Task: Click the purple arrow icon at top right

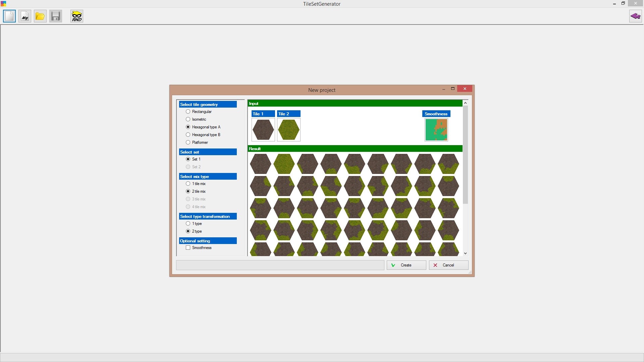Action: (x=635, y=16)
